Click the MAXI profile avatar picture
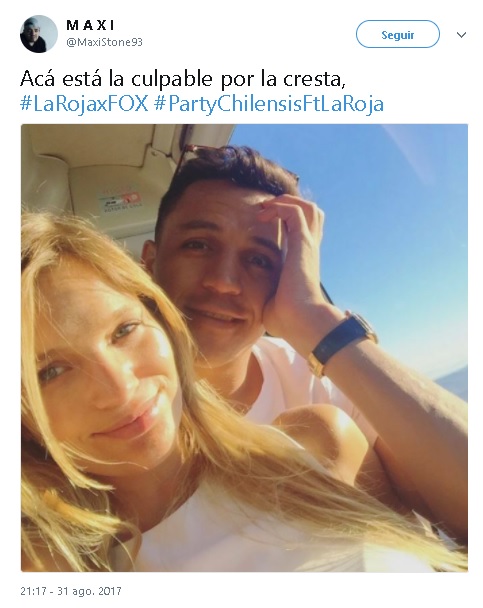 38,34
